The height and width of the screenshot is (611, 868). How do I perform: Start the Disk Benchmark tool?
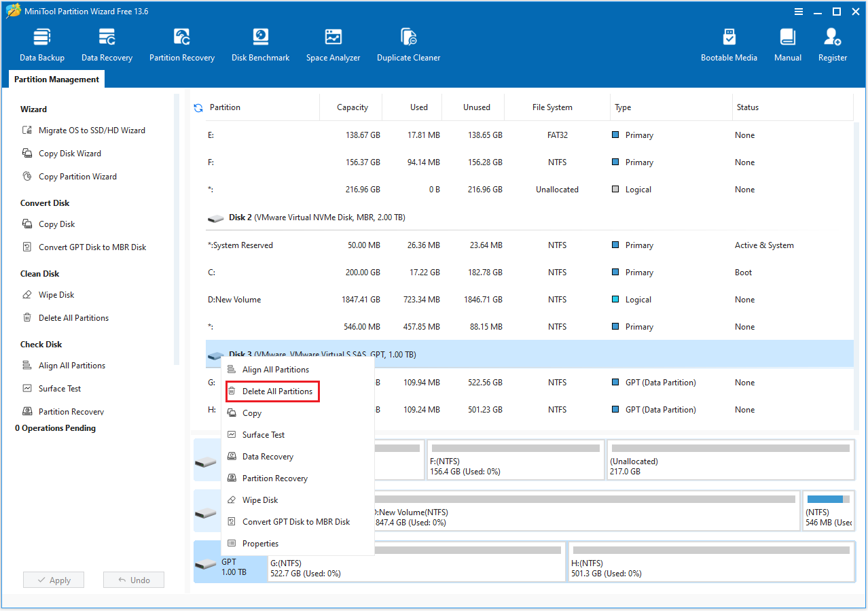click(260, 43)
